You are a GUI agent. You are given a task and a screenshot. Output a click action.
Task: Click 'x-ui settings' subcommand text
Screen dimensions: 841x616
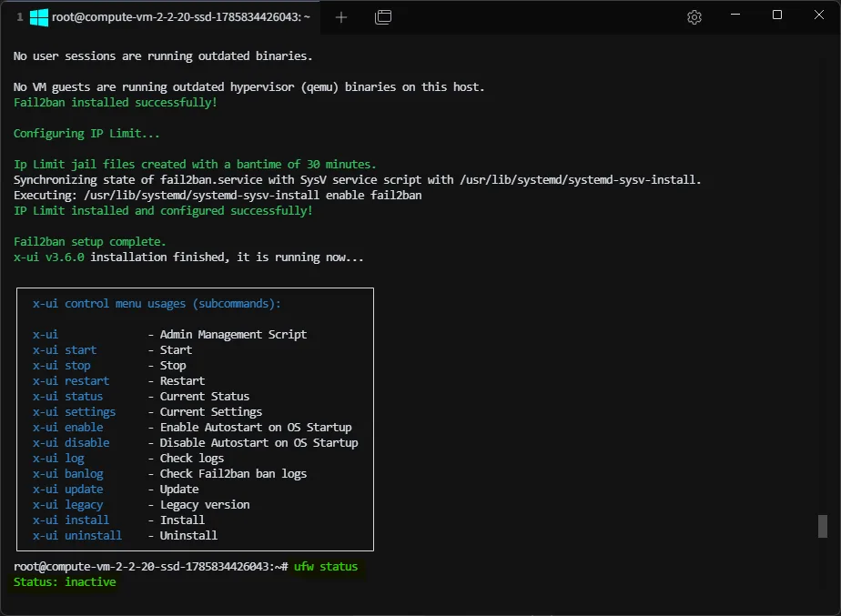[x=74, y=412]
